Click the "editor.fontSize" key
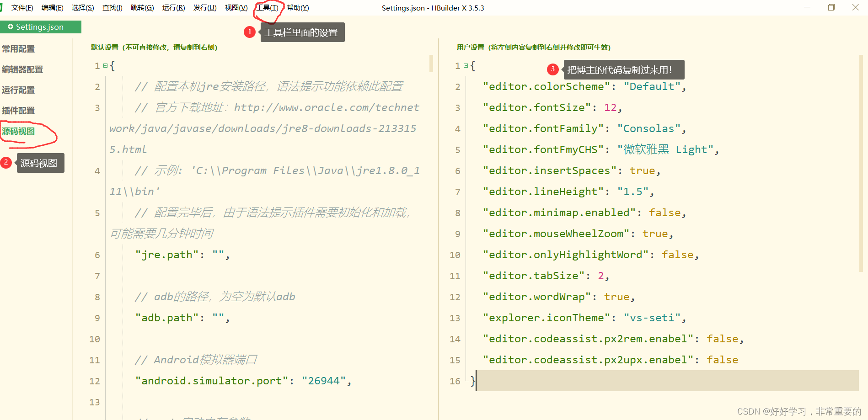868x420 pixels. pos(537,108)
